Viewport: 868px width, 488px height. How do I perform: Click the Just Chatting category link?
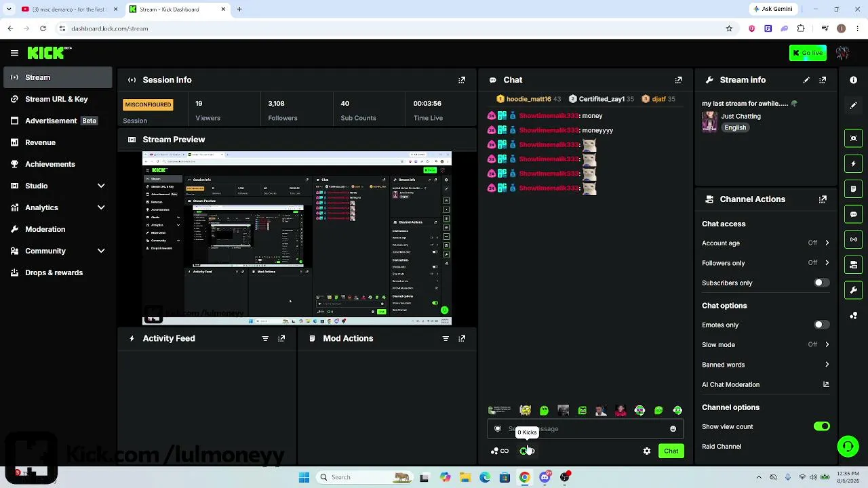click(x=741, y=116)
